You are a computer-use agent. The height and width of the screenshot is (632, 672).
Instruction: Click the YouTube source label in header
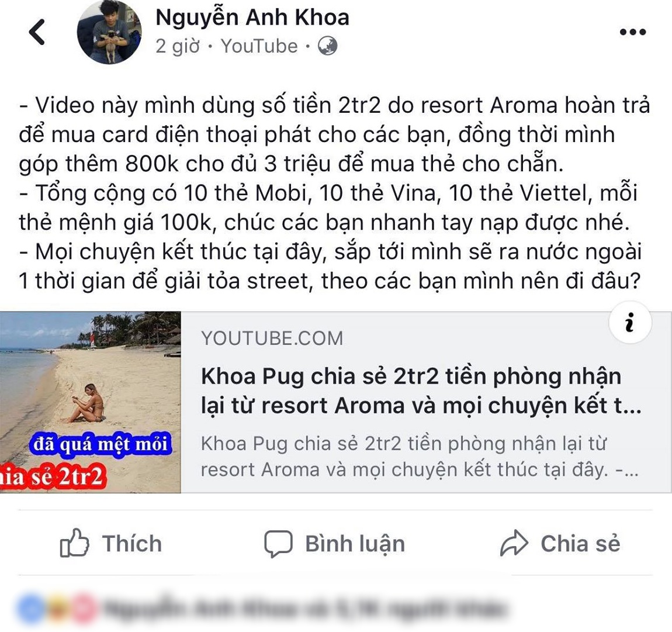pos(259,46)
